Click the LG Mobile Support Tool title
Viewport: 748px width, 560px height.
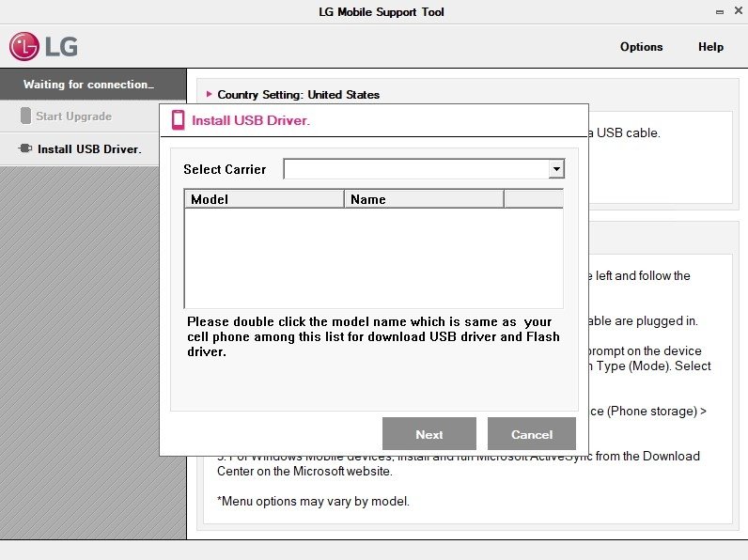382,12
